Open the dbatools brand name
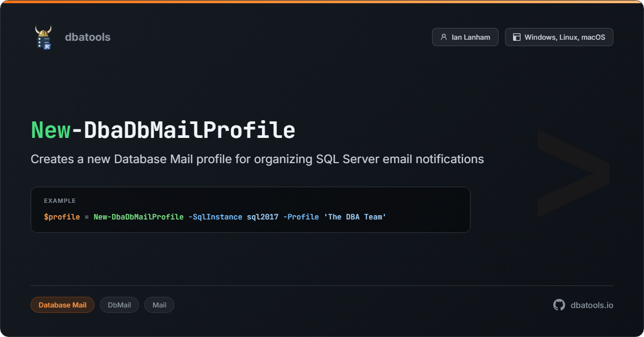 pyautogui.click(x=87, y=37)
